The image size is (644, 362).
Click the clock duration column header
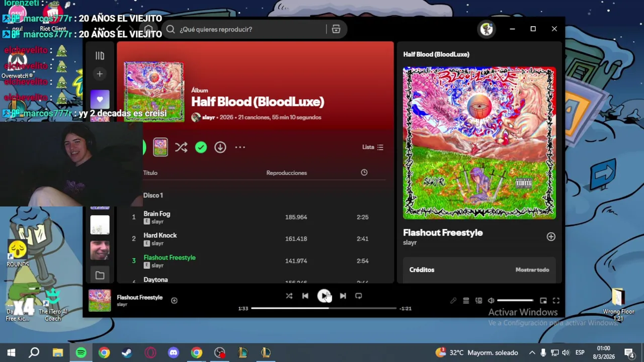pyautogui.click(x=364, y=172)
